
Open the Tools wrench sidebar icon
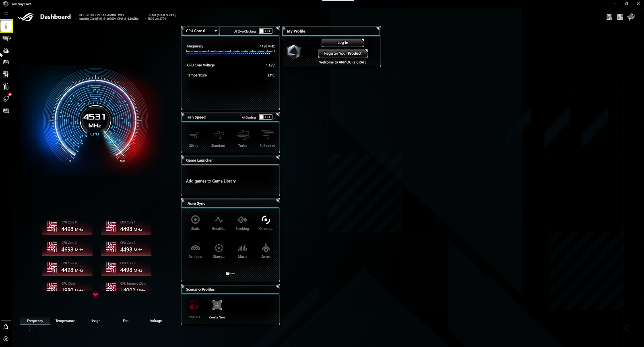click(6, 86)
